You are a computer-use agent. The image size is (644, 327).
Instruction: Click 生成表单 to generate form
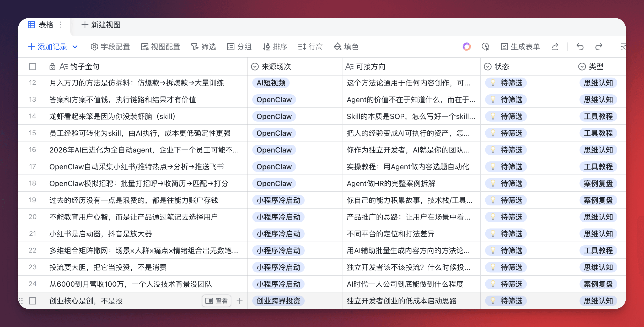coord(520,47)
